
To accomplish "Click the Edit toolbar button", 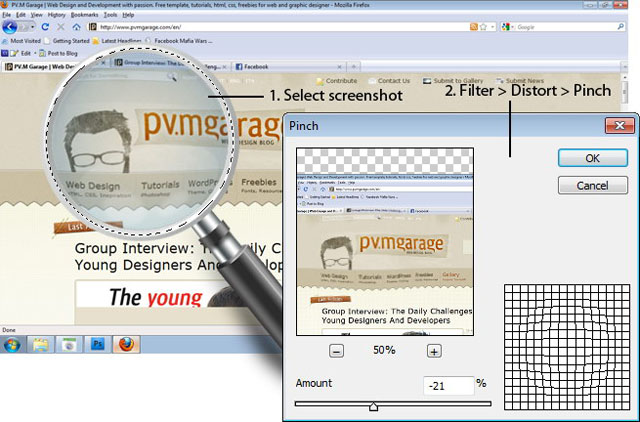I will click(21, 53).
